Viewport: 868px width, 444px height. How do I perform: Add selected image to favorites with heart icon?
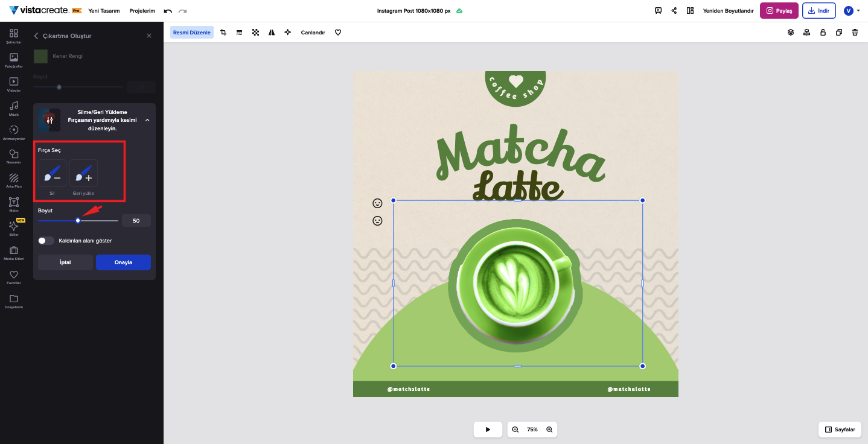pos(338,33)
